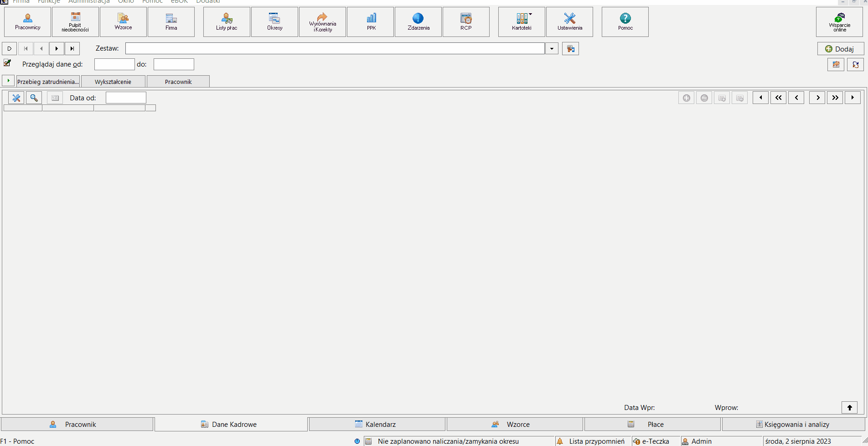Open the Administracja menu
The height and width of the screenshot is (446, 868).
coord(89,2)
